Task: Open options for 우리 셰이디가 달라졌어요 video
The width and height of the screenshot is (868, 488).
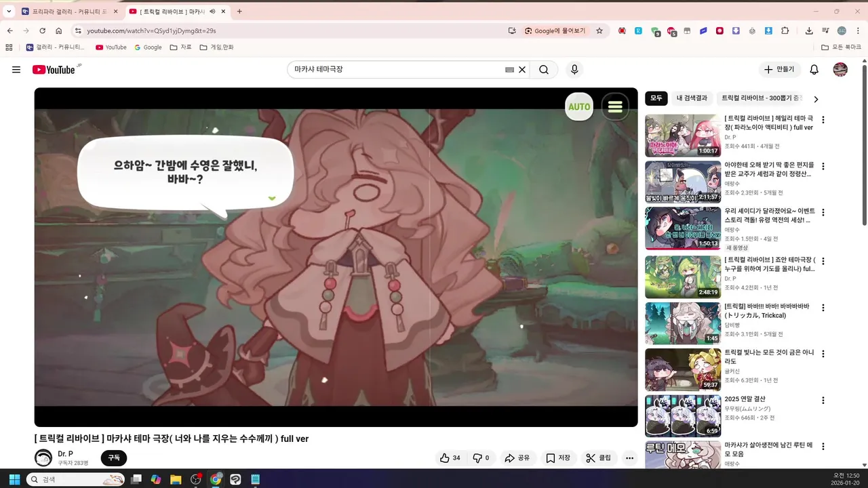Action: (823, 213)
